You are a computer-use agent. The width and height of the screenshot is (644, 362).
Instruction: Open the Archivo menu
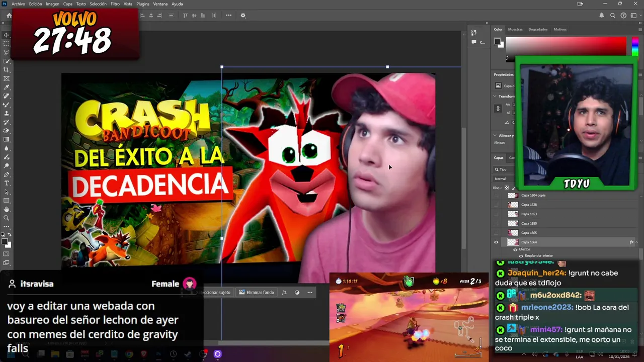pos(18,4)
